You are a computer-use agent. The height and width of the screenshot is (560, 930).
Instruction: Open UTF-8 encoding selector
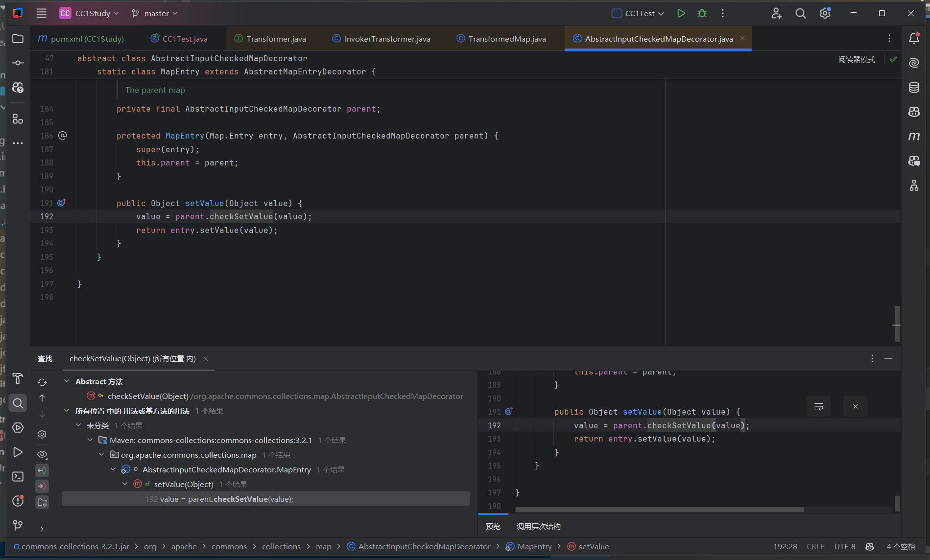(x=845, y=546)
